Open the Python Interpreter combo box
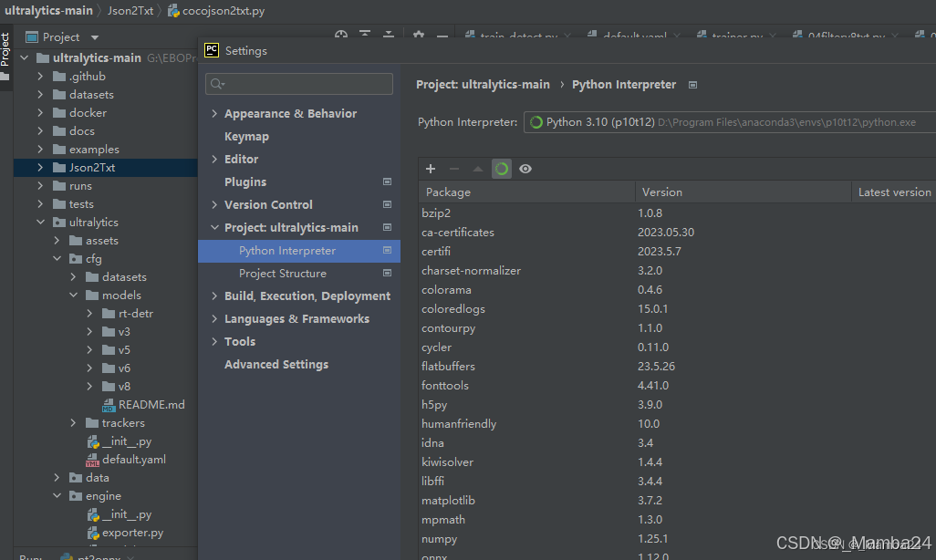Viewport: 936px width, 560px height. pos(730,122)
